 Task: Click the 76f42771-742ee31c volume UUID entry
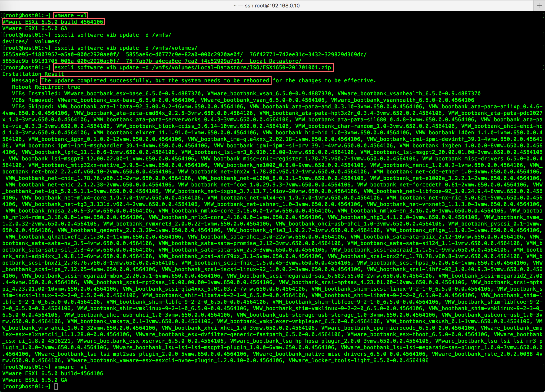click(308, 55)
